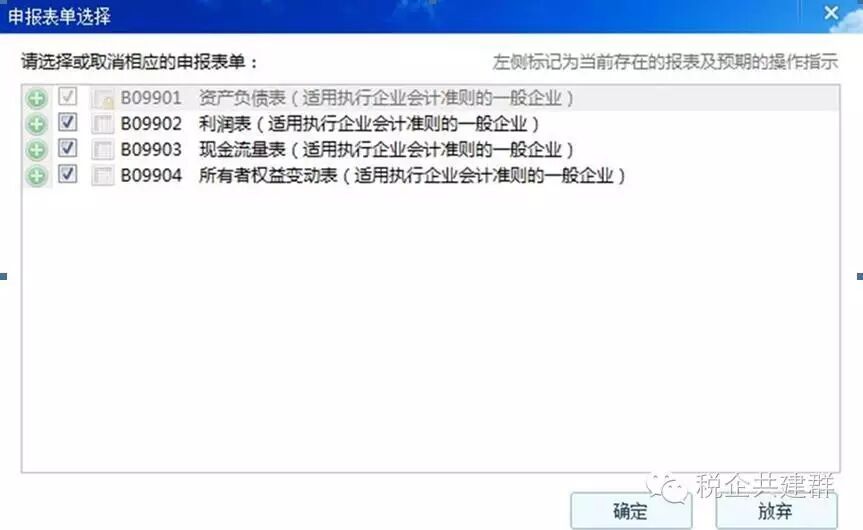
Task: Click green plus icon beside B09904
Action: [37, 176]
